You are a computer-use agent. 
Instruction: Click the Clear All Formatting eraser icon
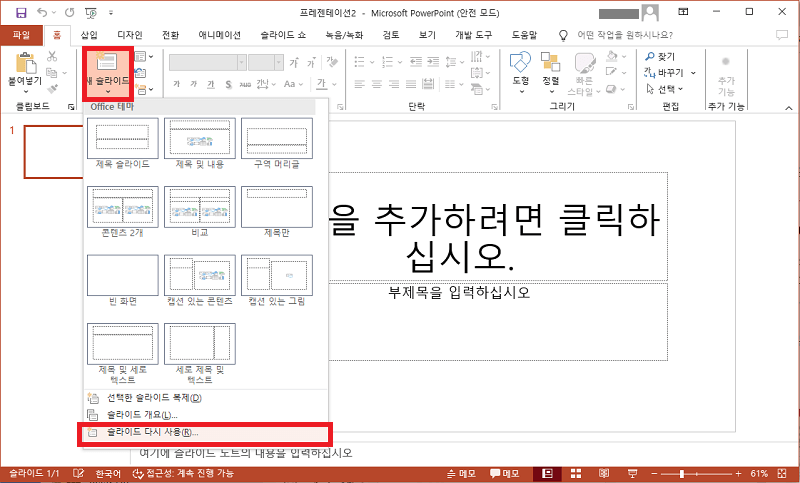point(332,62)
